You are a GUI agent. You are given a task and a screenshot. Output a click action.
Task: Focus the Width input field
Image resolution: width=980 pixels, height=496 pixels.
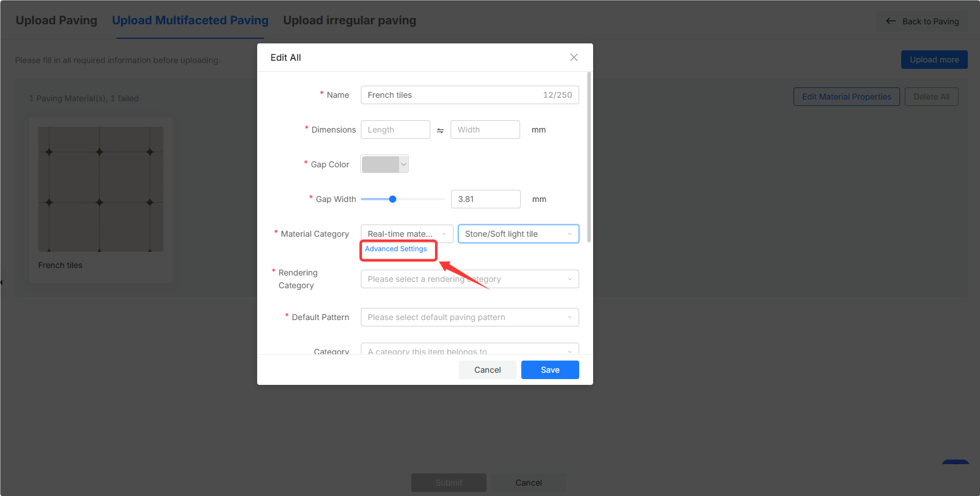pyautogui.click(x=485, y=130)
